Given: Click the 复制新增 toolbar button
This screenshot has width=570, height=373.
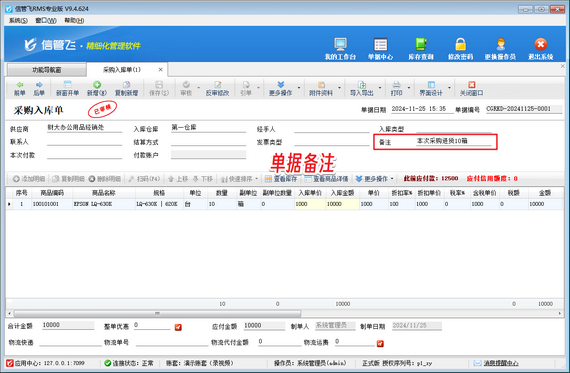Looking at the screenshot, I should pyautogui.click(x=127, y=88).
